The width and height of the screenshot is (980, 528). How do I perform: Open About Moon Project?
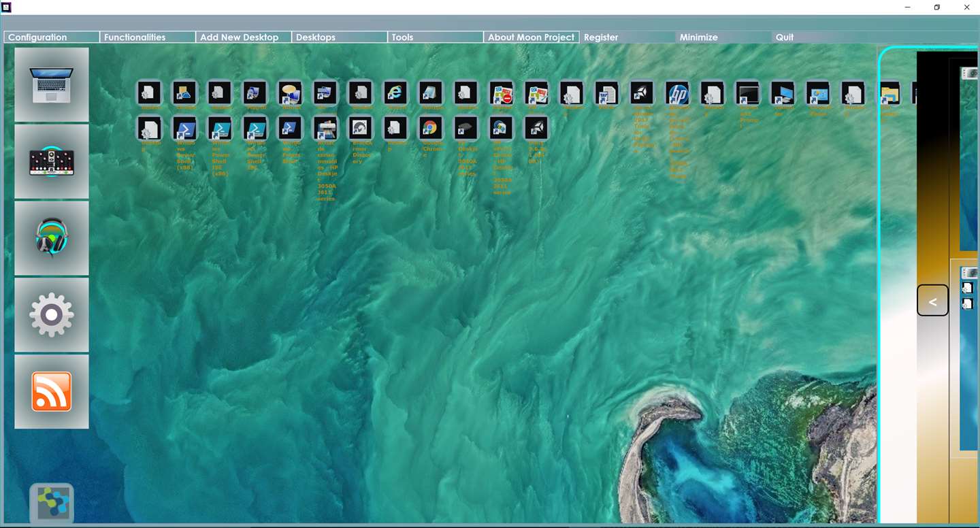coord(531,37)
